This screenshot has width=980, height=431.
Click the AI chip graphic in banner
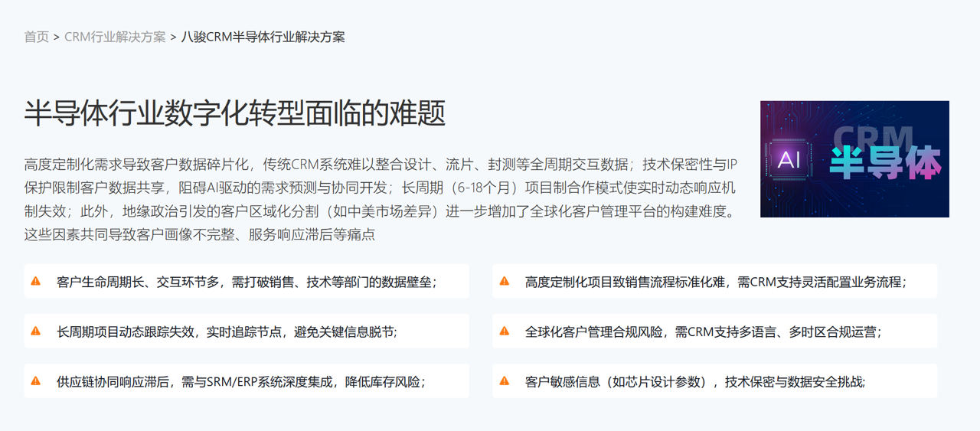pos(788,162)
